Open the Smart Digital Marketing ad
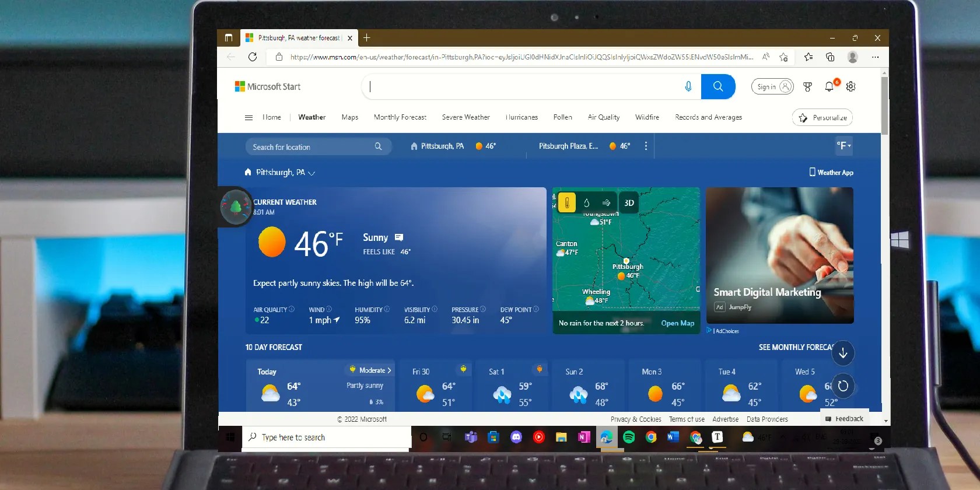 click(x=780, y=256)
